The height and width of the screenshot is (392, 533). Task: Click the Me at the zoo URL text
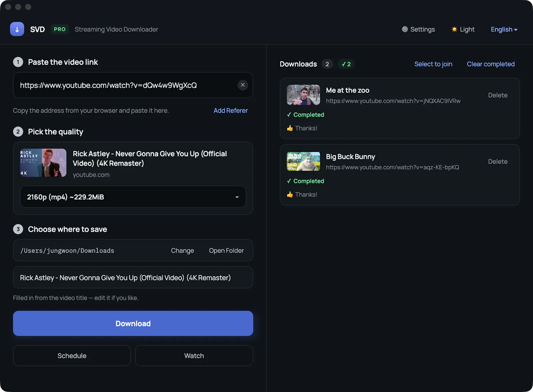pyautogui.click(x=393, y=101)
